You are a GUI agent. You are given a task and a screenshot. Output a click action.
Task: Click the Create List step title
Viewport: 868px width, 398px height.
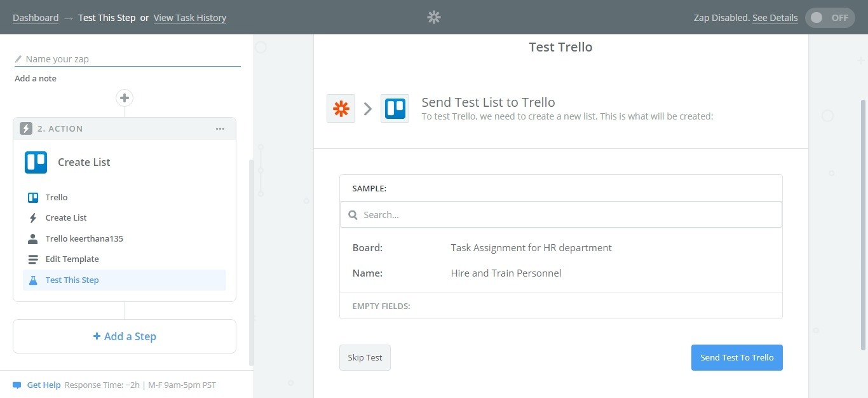[84, 162]
